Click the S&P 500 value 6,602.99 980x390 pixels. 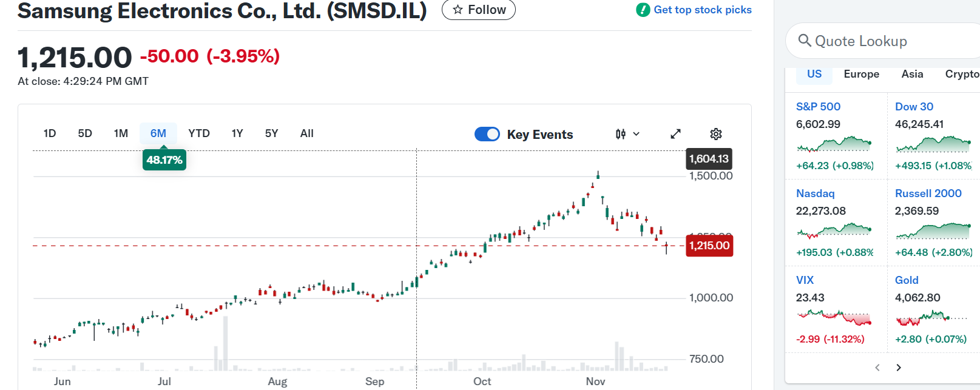tap(818, 124)
